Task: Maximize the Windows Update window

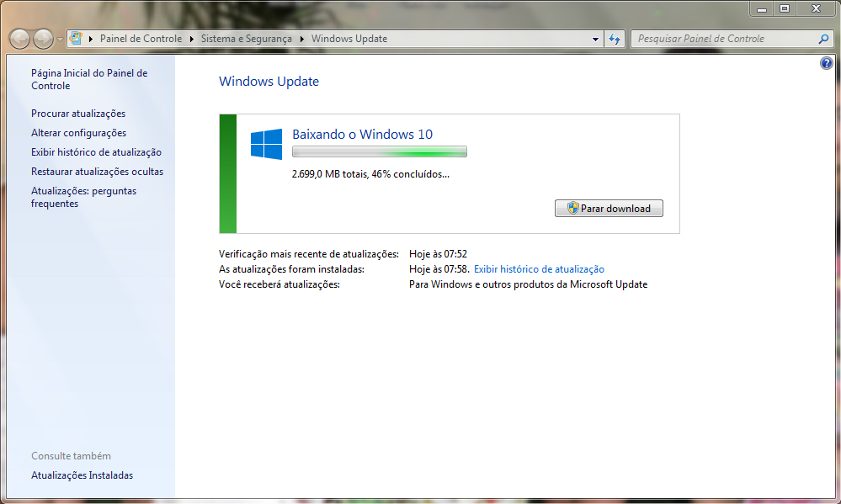Action: [x=785, y=9]
